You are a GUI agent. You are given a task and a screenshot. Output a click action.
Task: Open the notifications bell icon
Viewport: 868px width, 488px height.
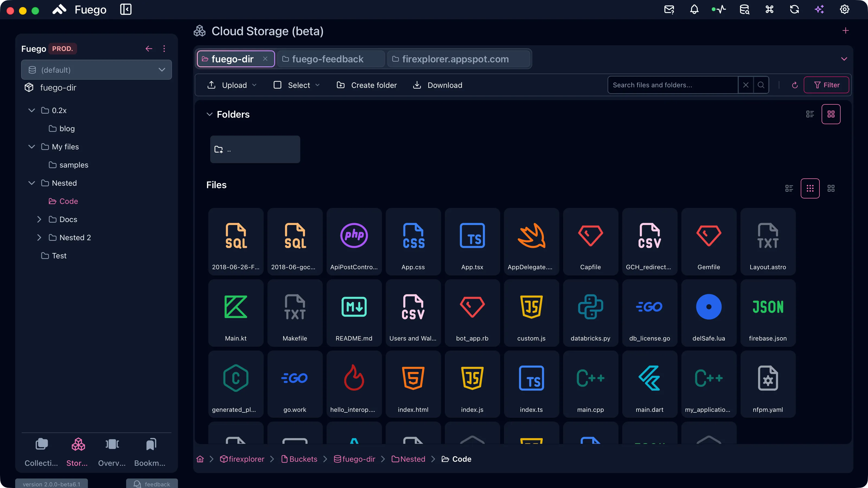click(x=694, y=9)
